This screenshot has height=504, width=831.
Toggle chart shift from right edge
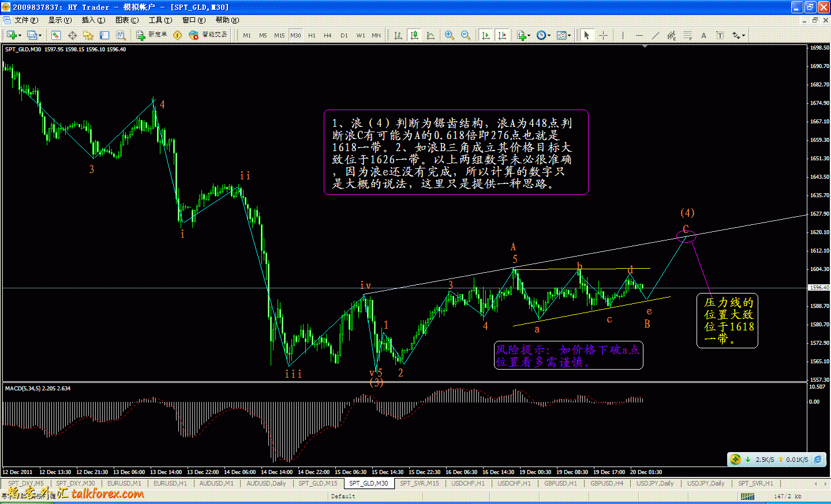pyautogui.click(x=502, y=35)
